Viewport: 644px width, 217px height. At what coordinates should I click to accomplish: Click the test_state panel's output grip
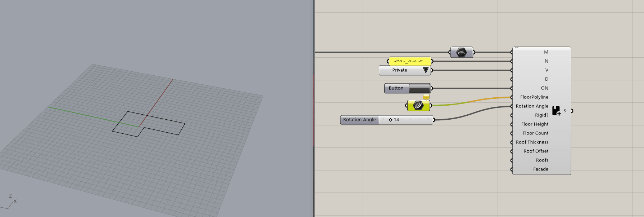click(x=432, y=61)
